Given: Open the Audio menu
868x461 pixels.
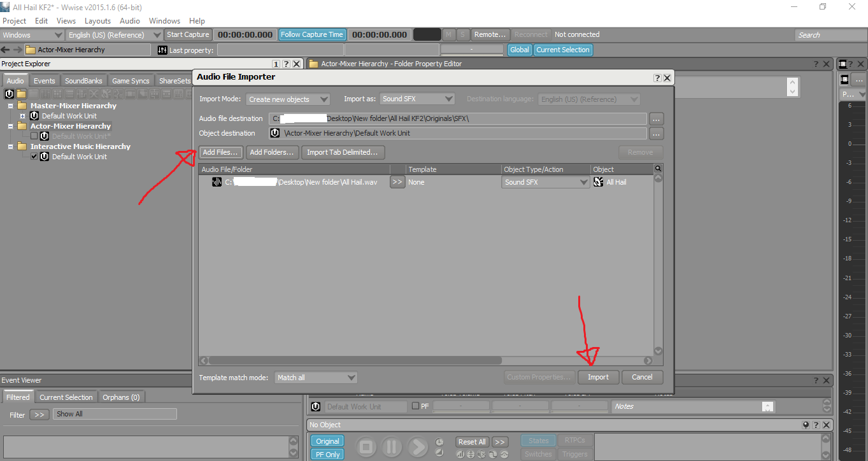Looking at the screenshot, I should pyautogui.click(x=130, y=21).
